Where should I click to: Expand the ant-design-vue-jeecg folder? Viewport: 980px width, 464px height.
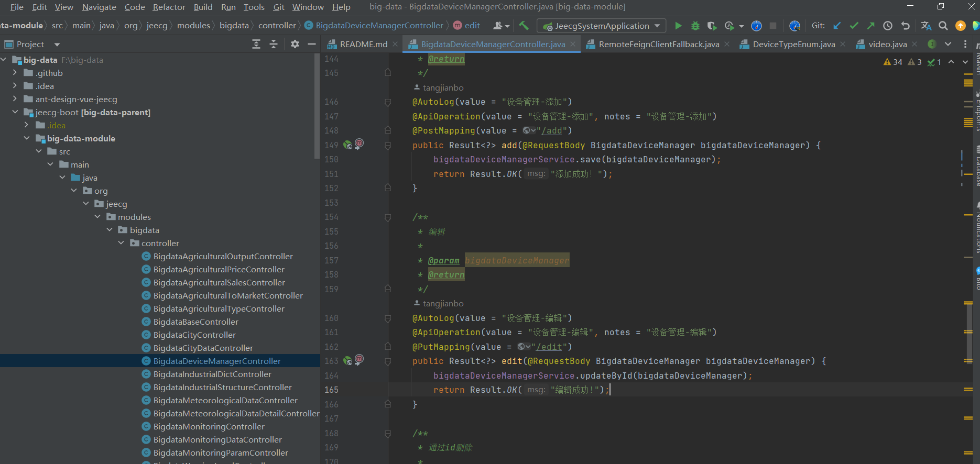(15, 99)
